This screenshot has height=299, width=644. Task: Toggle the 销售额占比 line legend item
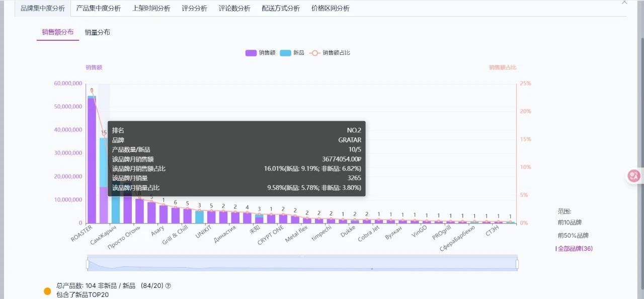[x=329, y=53]
